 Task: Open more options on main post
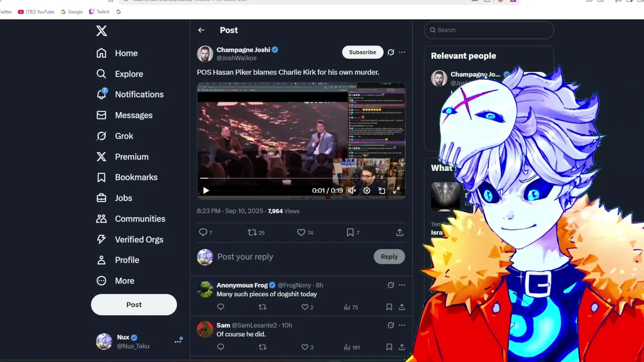tap(401, 52)
